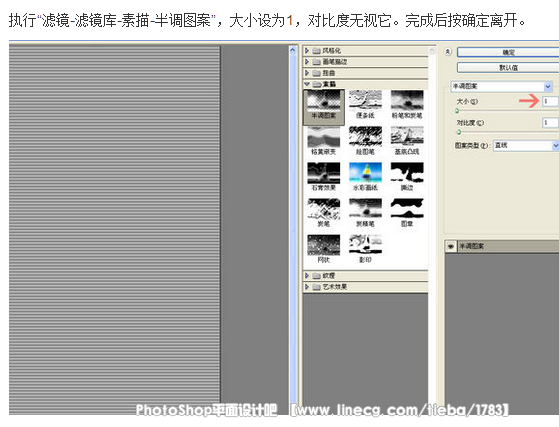Screen dimensions: 559x427
Task: Expand the 画笔描边 filter folder triangle
Action: click(307, 62)
